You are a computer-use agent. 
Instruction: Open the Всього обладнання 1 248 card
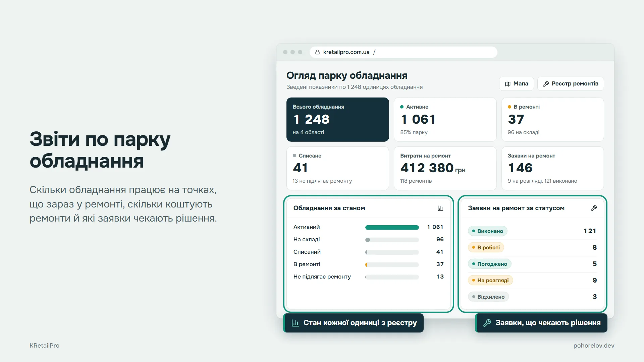pyautogui.click(x=338, y=120)
